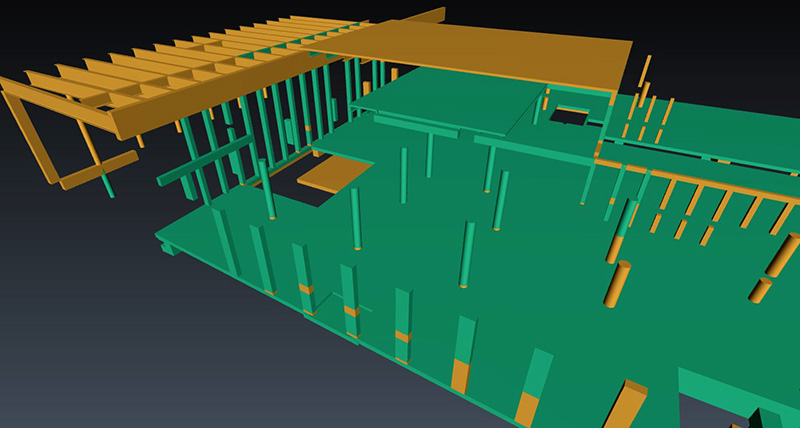Select the short orange beam below the pergola
This screenshot has width=800, height=428.
[x=98, y=170]
